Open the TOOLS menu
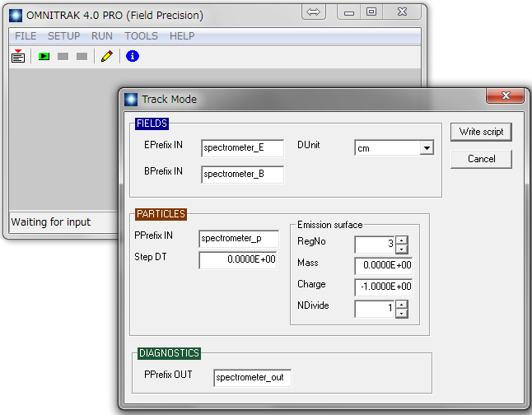The height and width of the screenshot is (415, 532). pyautogui.click(x=141, y=36)
